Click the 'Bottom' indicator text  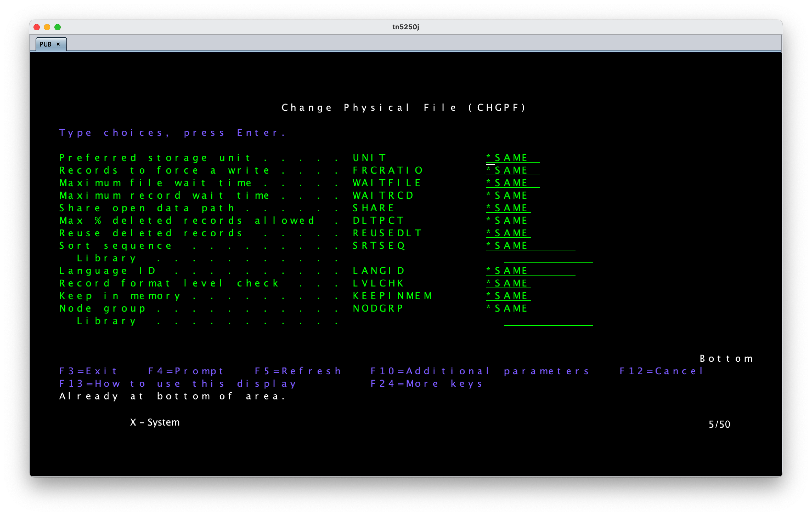726,358
